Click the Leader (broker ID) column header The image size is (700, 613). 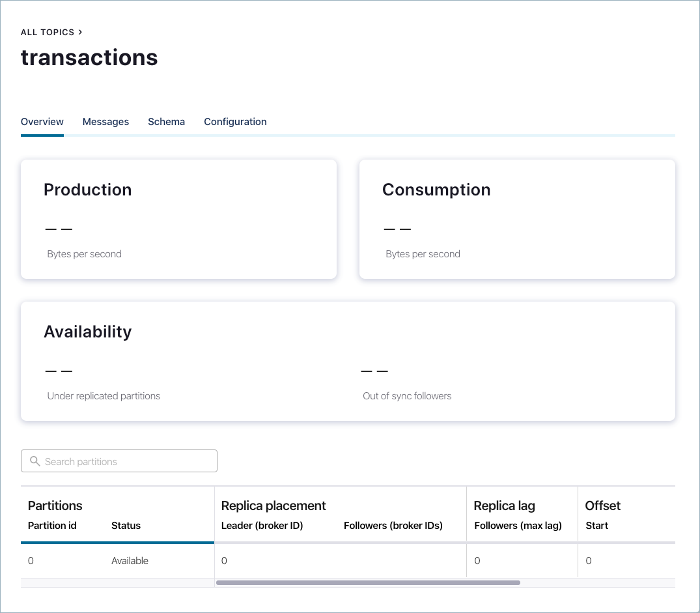pyautogui.click(x=262, y=526)
